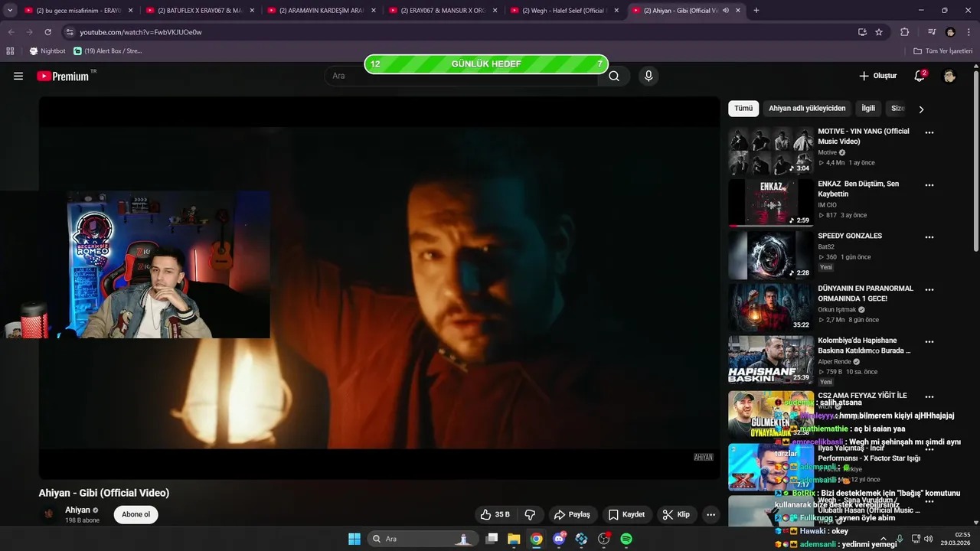Viewport: 980px width, 551px height.
Task: Select the Tümü filter chip
Action: coord(743,109)
